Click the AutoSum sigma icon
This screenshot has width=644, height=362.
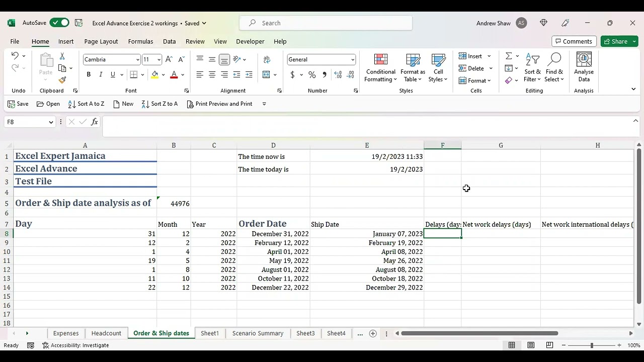(509, 56)
